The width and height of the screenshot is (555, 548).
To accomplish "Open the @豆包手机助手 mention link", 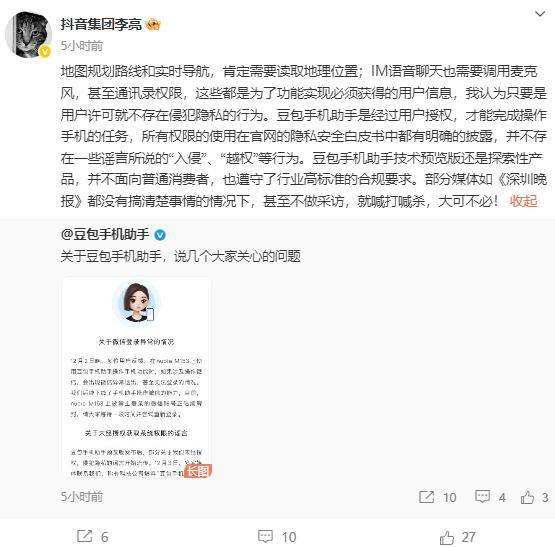I will pyautogui.click(x=105, y=234).
